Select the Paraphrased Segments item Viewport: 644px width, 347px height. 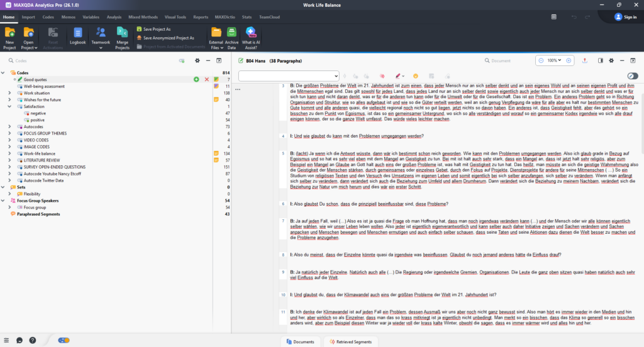(x=38, y=214)
